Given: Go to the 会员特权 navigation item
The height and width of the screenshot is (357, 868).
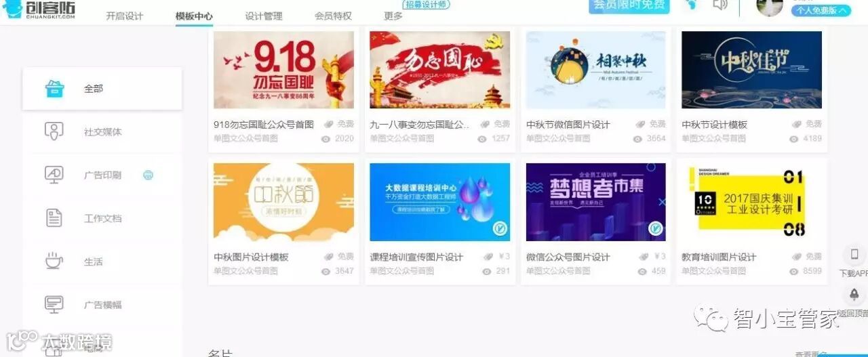Looking at the screenshot, I should click(x=333, y=16).
